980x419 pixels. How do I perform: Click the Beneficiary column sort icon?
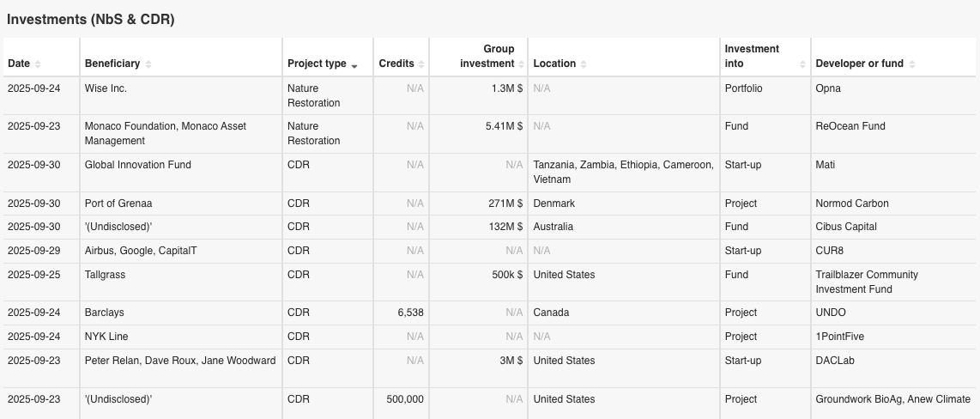coord(148,64)
